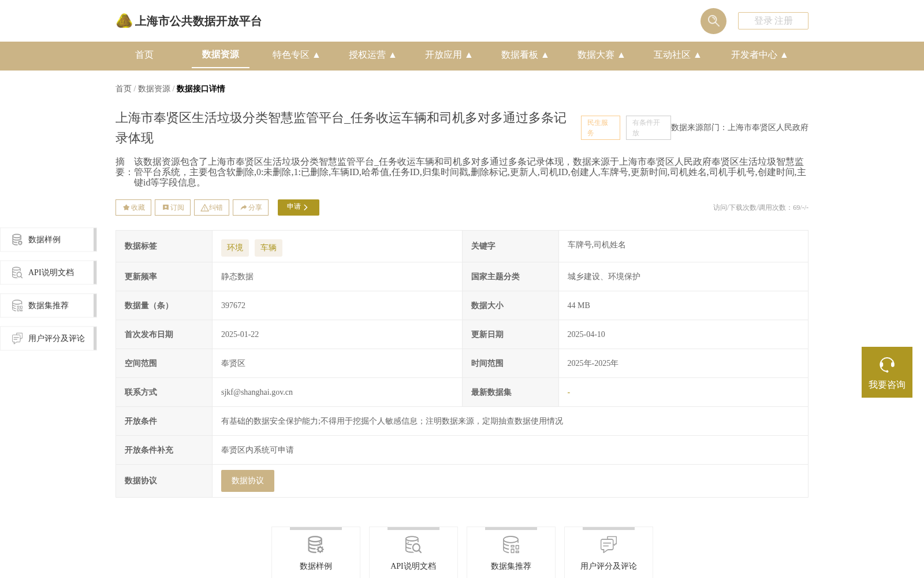The image size is (924, 578).
Task: Click the 数据来源部门 source text
Action: pos(740,127)
